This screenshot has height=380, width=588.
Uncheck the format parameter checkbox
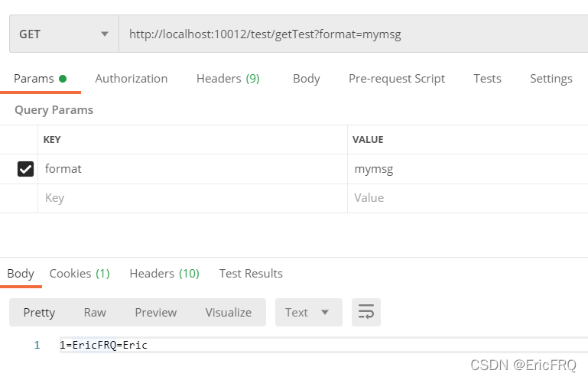tap(25, 169)
